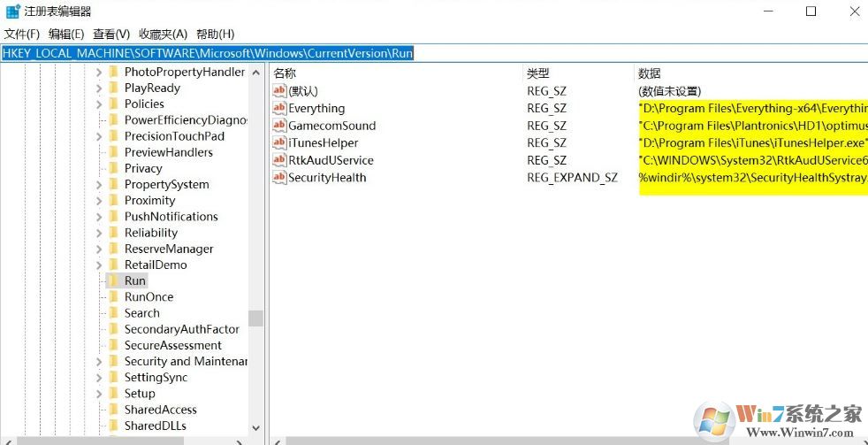Click the Everything value string icon
The width and height of the screenshot is (868, 445).
pos(279,108)
